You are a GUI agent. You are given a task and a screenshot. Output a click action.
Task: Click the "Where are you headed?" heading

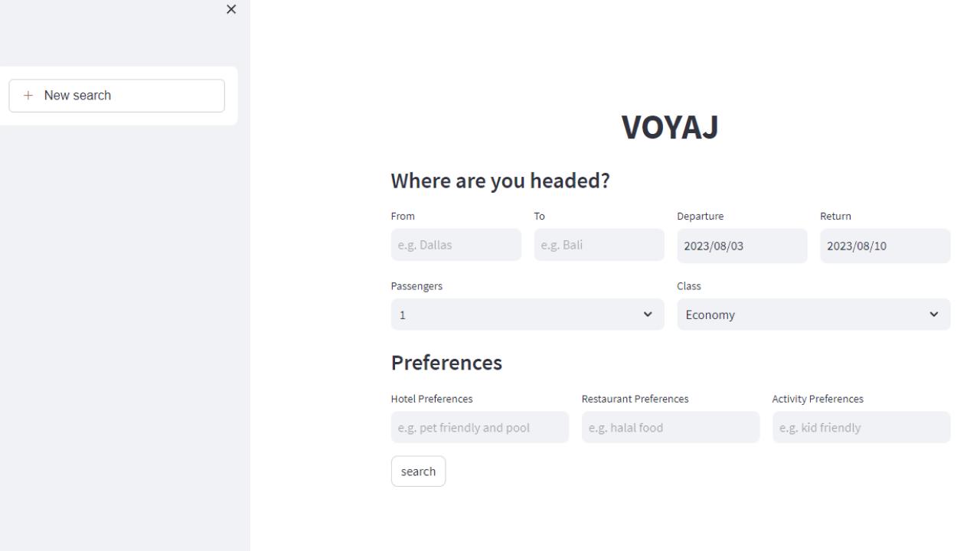tap(500, 181)
